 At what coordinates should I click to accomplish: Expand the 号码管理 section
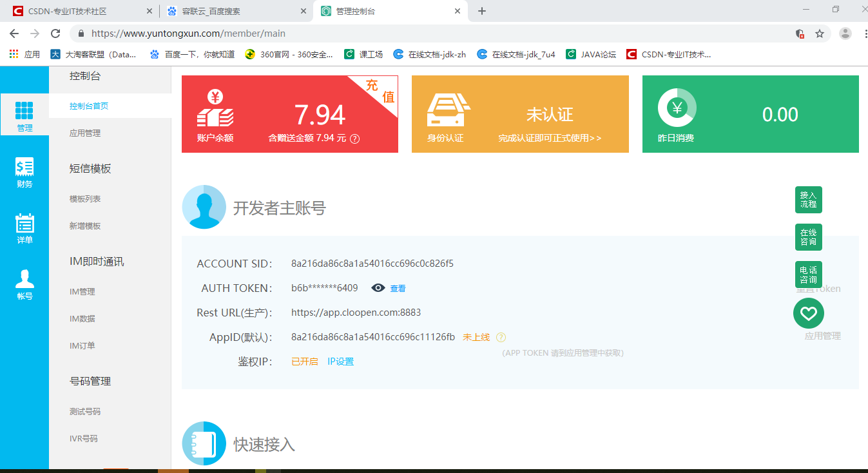[90, 381]
